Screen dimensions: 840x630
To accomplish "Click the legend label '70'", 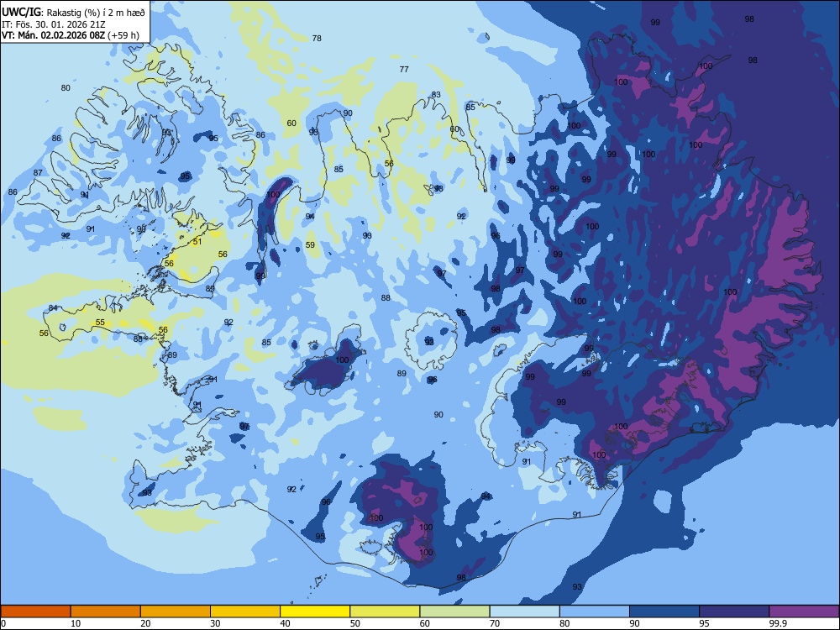I will coord(495,623).
